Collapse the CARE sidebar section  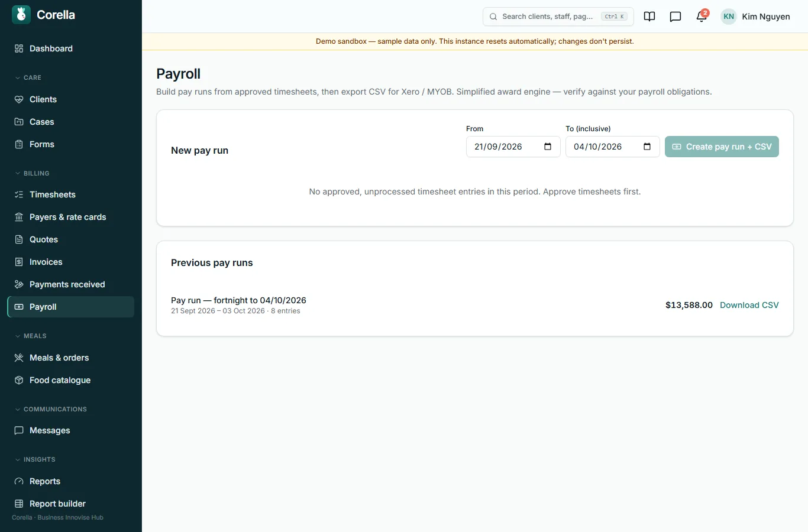28,77
